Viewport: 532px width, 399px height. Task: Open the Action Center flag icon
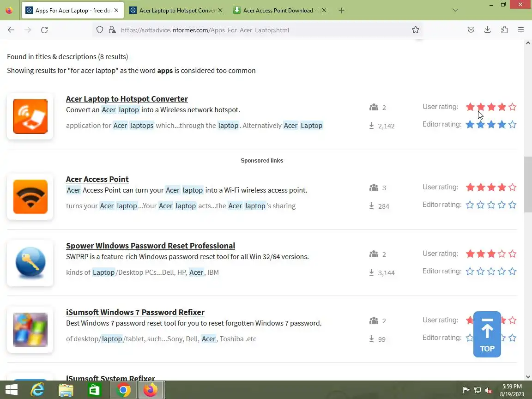tap(466, 390)
